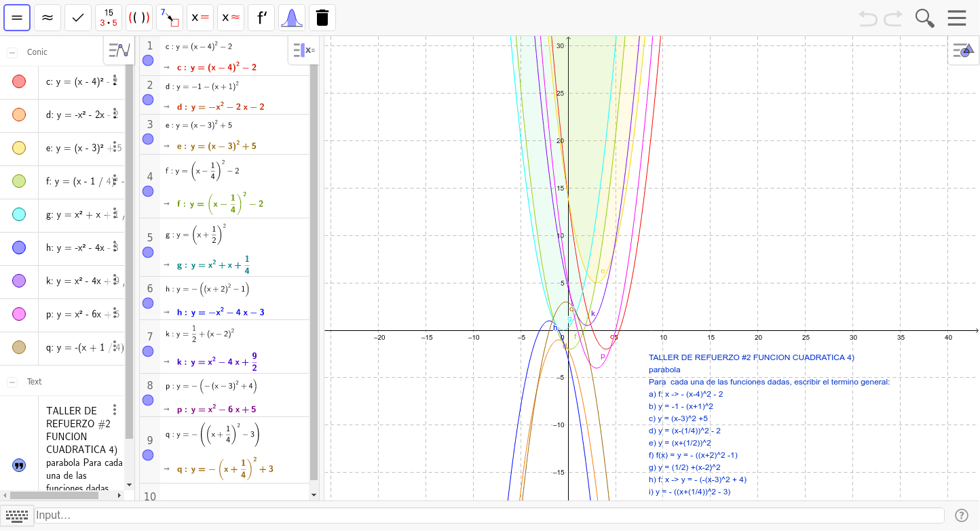This screenshot has width=980, height=531.
Task: Toggle visibility of CAS row 9
Action: pyautogui.click(x=148, y=454)
